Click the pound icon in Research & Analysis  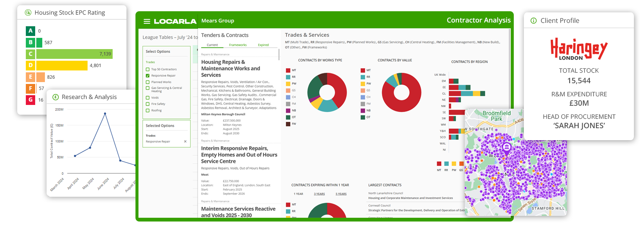point(56,97)
